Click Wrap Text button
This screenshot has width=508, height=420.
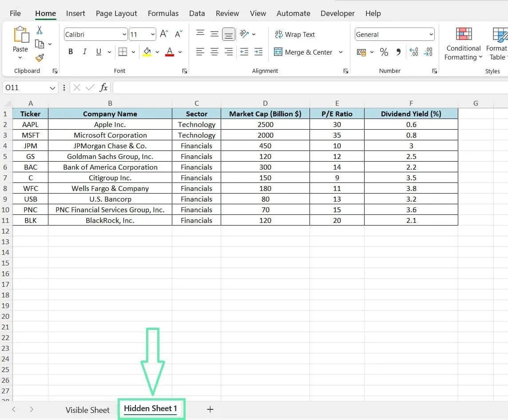click(x=295, y=34)
